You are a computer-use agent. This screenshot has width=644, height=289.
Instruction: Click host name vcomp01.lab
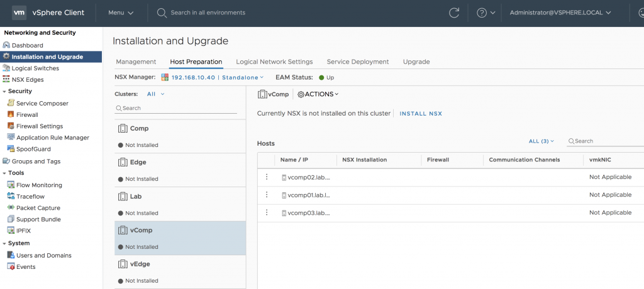(309, 195)
